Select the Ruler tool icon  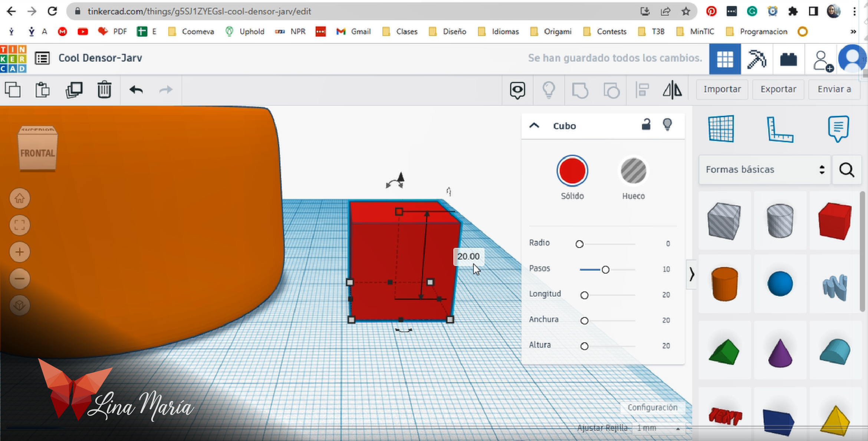tap(779, 129)
